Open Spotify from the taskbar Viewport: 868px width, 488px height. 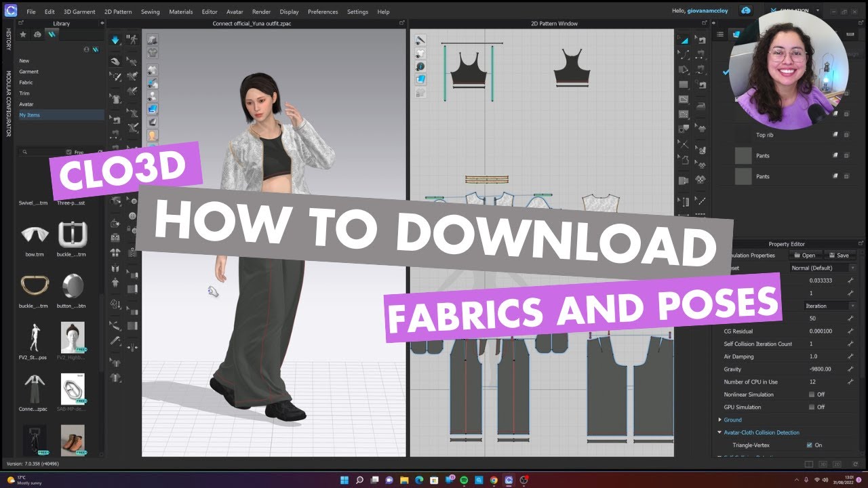coord(464,480)
